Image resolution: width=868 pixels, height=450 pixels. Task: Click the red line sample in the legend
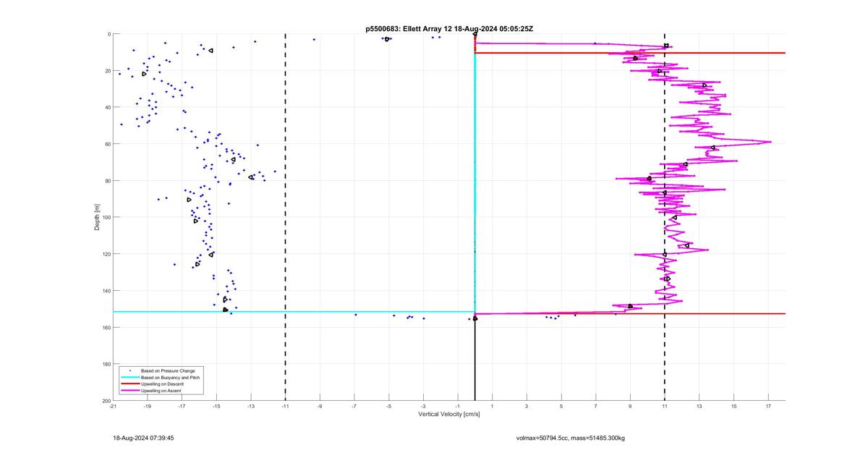[x=129, y=383]
